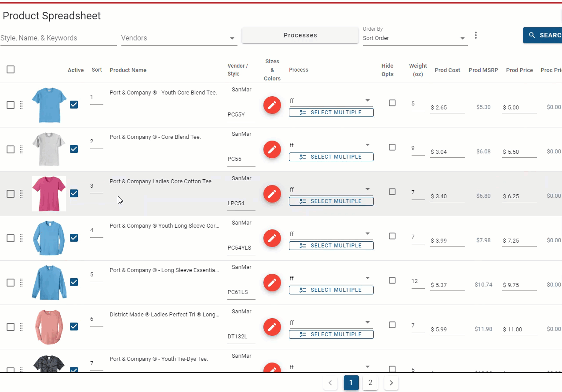
Task: Go to next page arrow
Action: click(x=391, y=383)
